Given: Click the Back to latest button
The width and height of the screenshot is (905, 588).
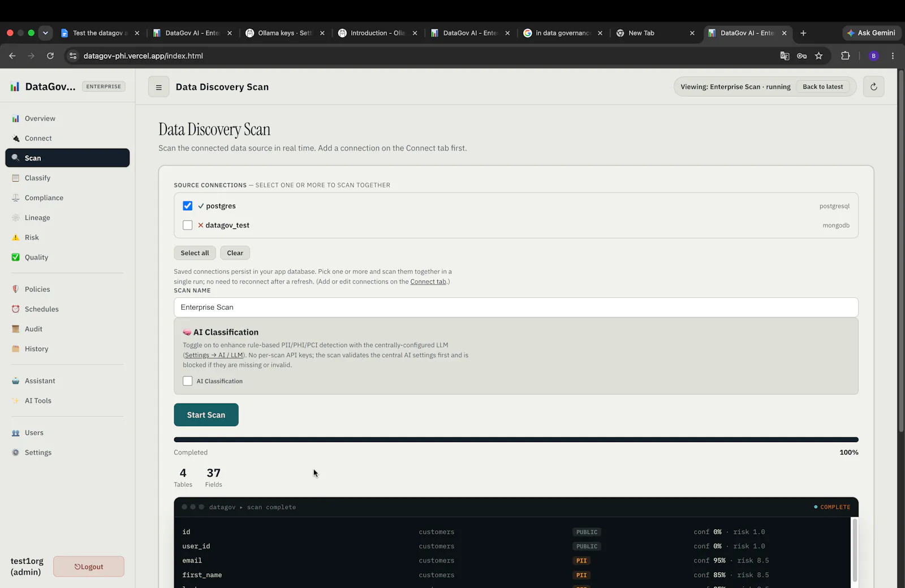Looking at the screenshot, I should coord(822,87).
